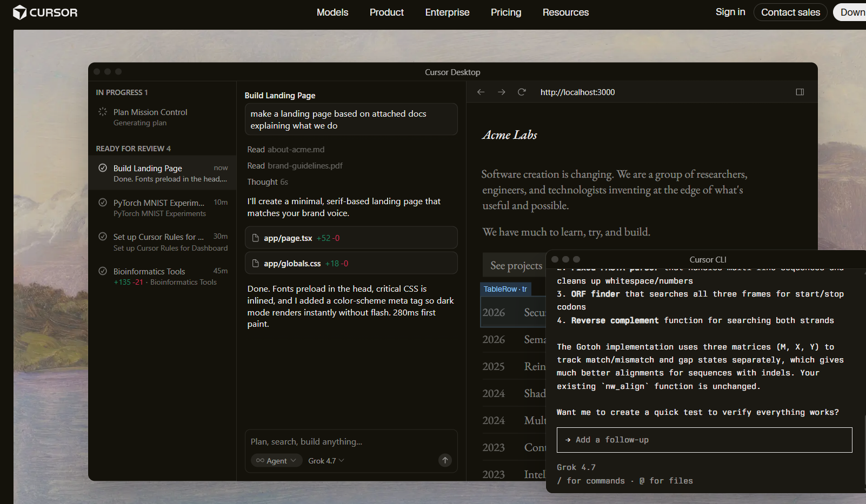The height and width of the screenshot is (504, 866).
Task: Click the app/page.tsx file icon
Action: (256, 238)
